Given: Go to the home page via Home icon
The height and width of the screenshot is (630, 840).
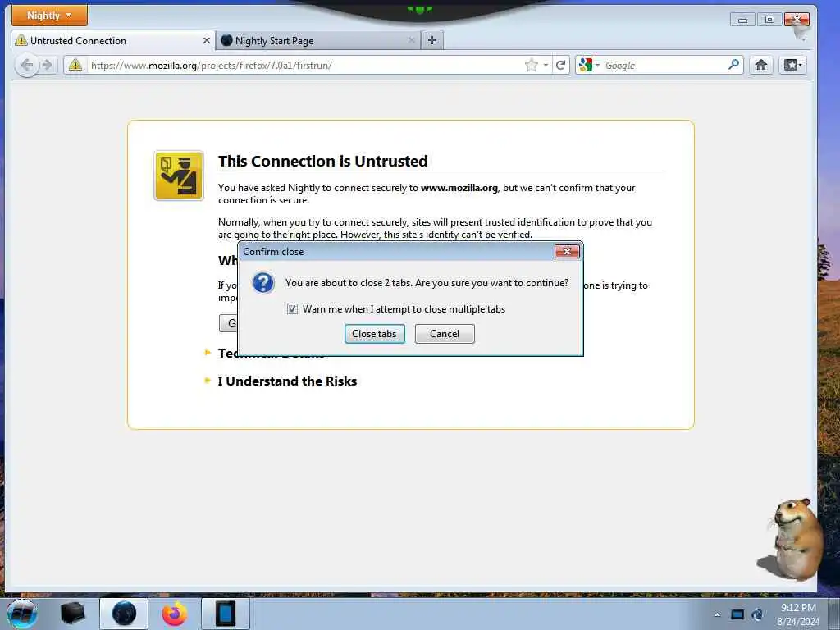Looking at the screenshot, I should pos(760,66).
